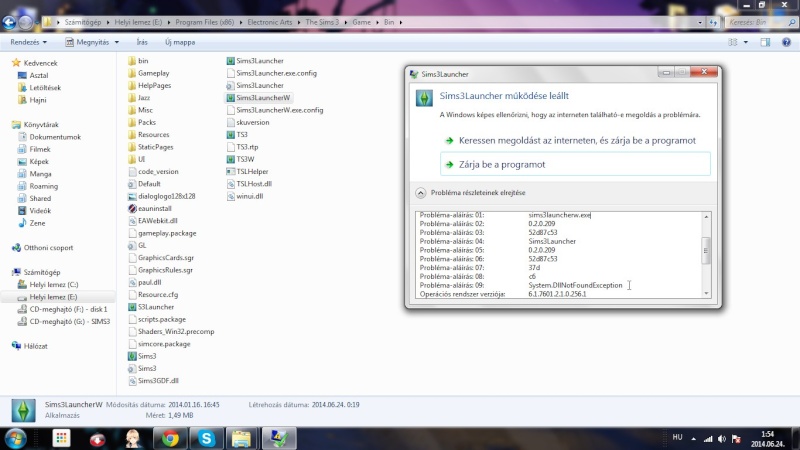800x450 pixels.
Task: Refresh the folder via address bar button
Action: pos(713,22)
